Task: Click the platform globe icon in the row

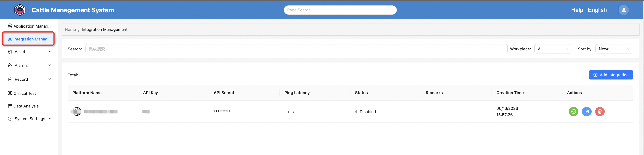Action: tap(77, 111)
